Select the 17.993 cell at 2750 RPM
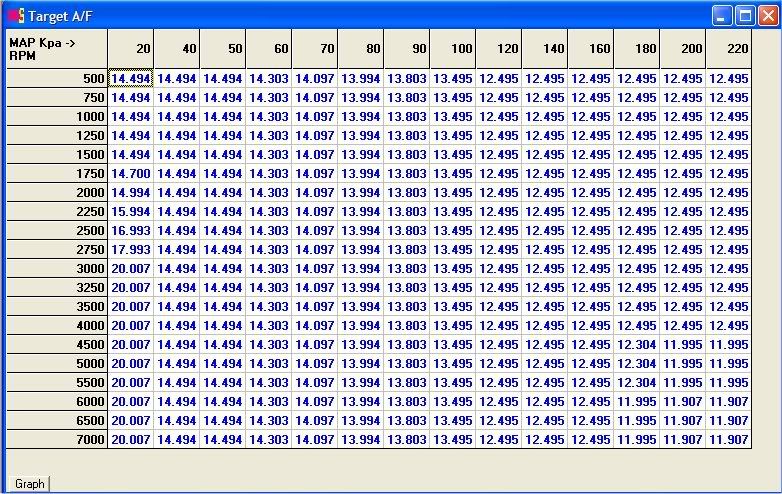The height and width of the screenshot is (494, 782). [131, 250]
